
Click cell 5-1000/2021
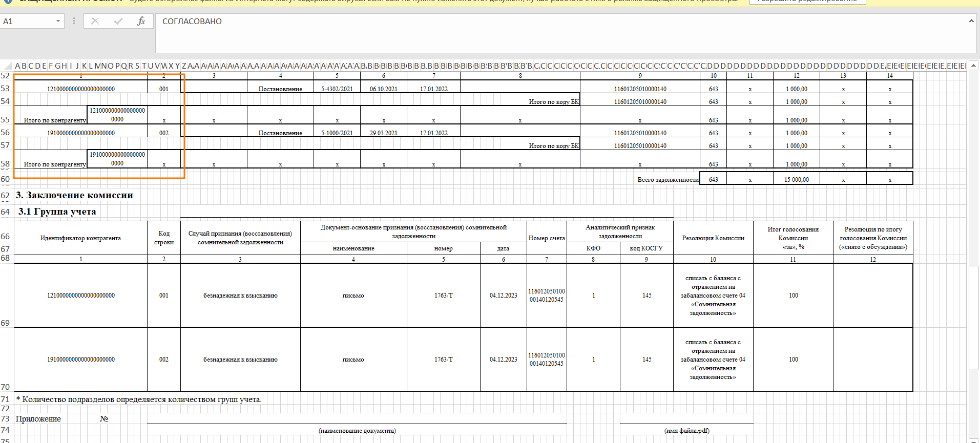coord(337,133)
